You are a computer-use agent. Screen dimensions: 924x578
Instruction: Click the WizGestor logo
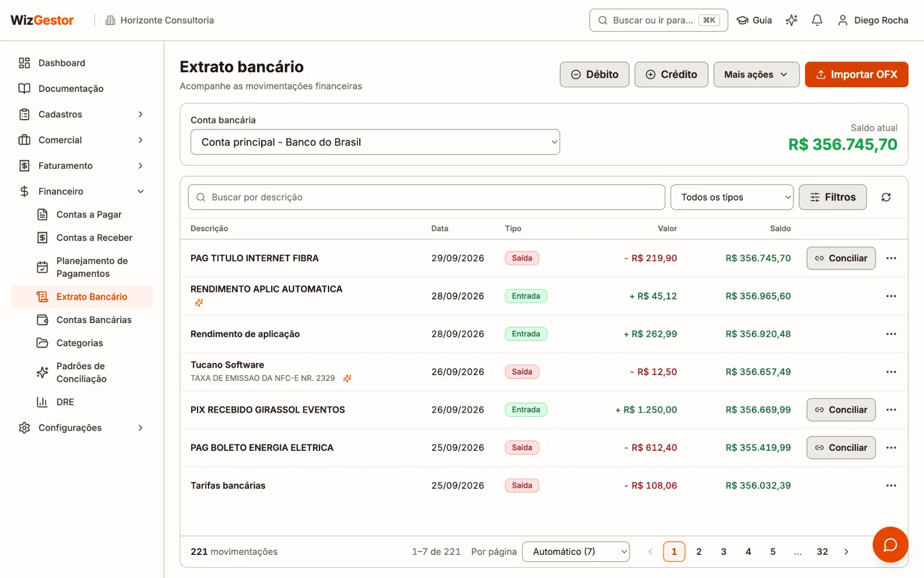click(42, 20)
